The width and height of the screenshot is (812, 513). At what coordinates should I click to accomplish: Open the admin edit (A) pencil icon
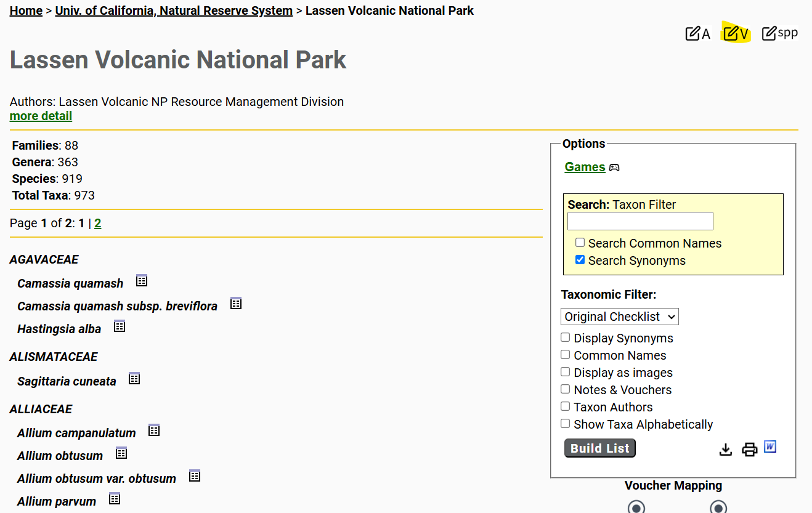[x=697, y=33]
